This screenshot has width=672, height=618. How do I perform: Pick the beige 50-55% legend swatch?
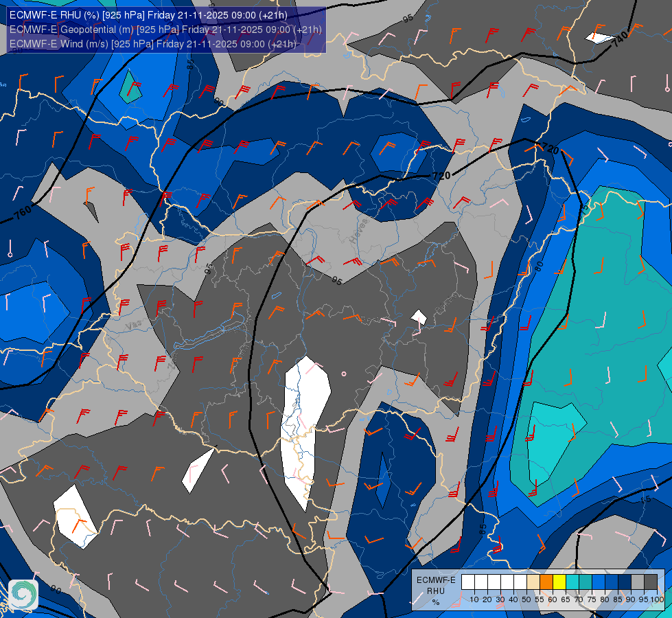[x=533, y=582]
